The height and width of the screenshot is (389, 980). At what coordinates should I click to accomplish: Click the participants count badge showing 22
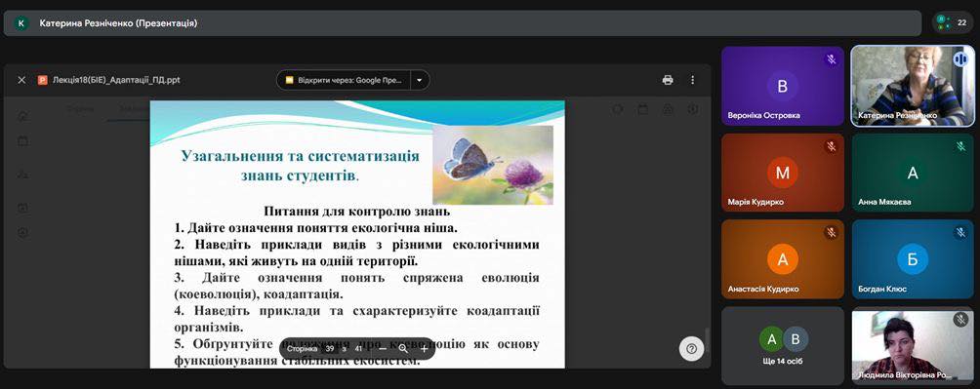click(x=953, y=22)
